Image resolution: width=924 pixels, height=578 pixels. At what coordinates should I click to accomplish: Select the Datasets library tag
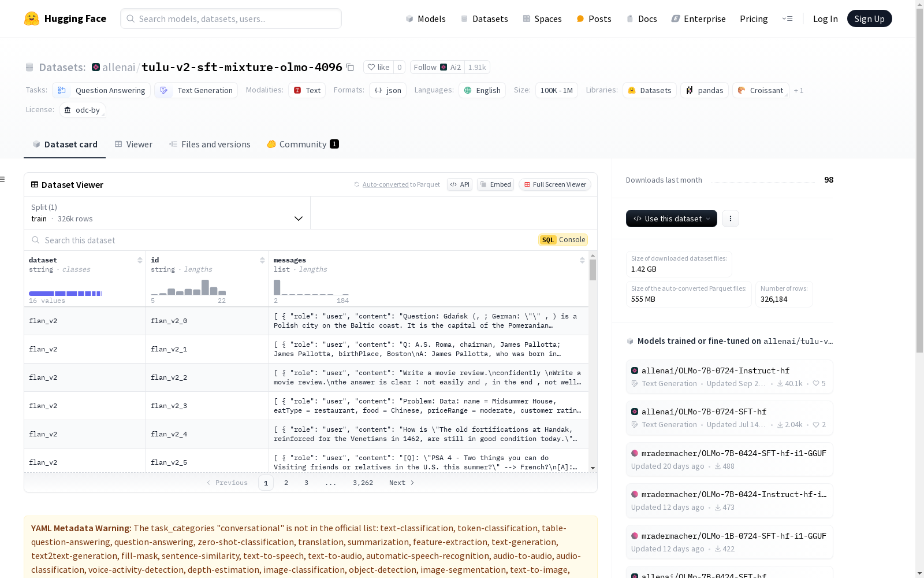tap(650, 90)
